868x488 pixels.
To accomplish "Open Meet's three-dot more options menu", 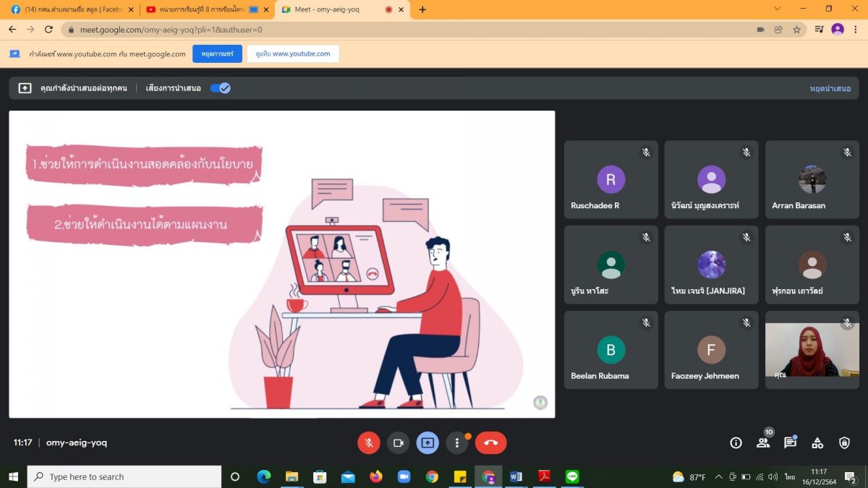I will tap(456, 442).
